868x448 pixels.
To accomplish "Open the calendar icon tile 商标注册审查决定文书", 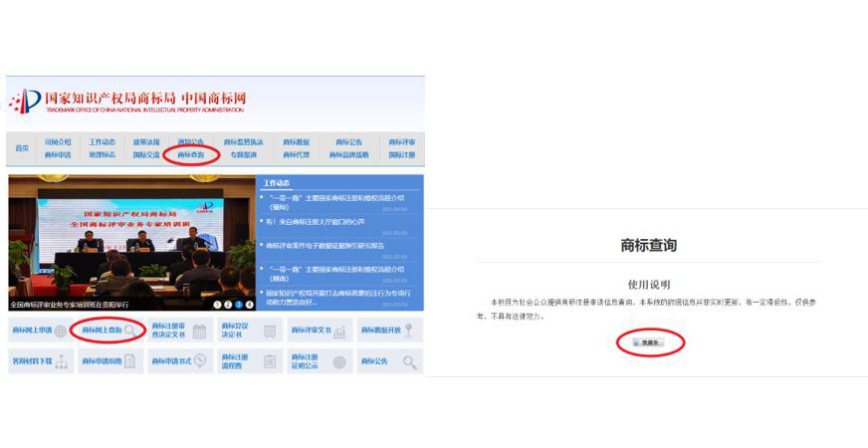I will tap(180, 331).
